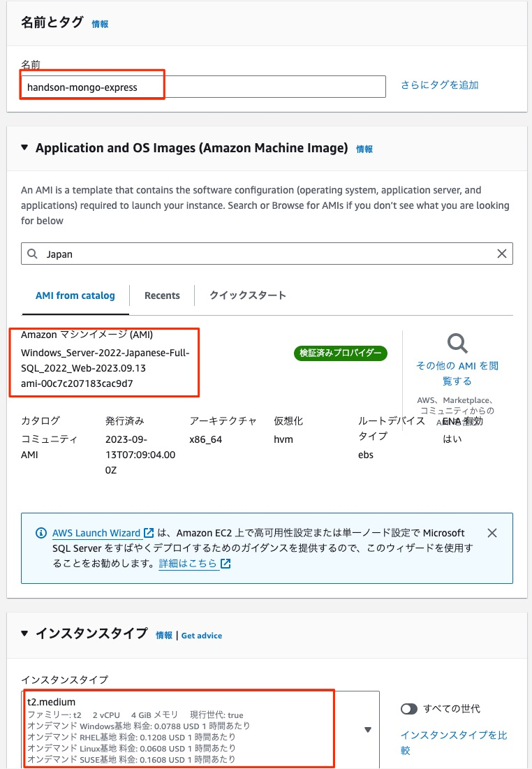Viewport: 532px width, 769px height.
Task: Open 情報 link beside インスタンスタイプ heading
Action: [164, 636]
